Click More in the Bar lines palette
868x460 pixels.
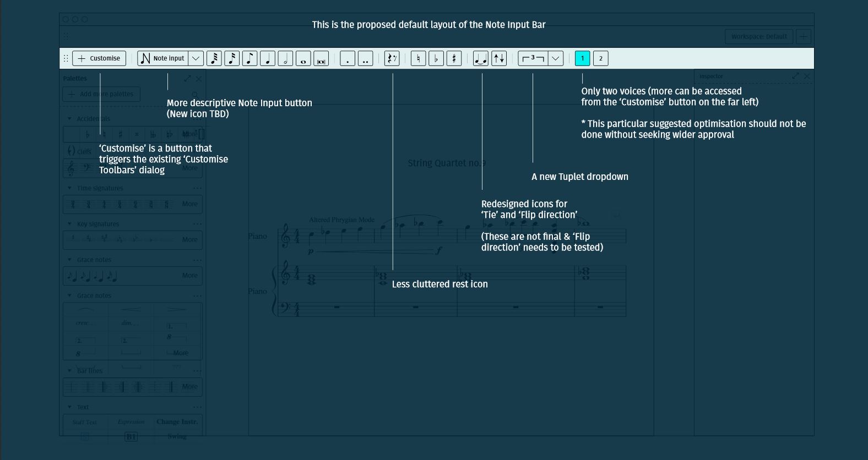click(x=189, y=387)
